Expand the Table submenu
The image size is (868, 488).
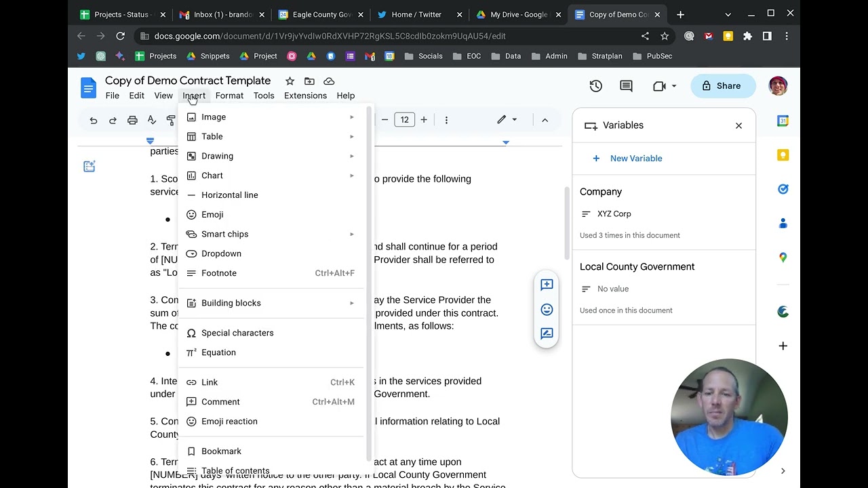tap(271, 136)
